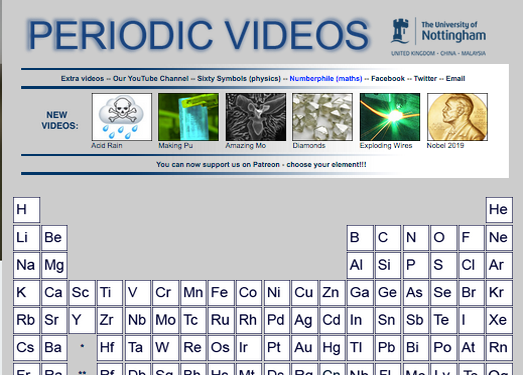Click the University of Nottingham logo
This screenshot has height=375, width=523.
tap(438, 37)
